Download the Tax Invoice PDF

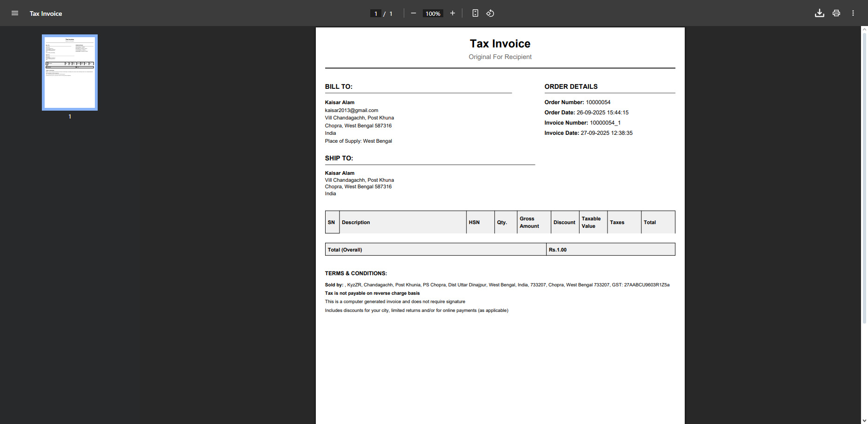click(x=819, y=13)
